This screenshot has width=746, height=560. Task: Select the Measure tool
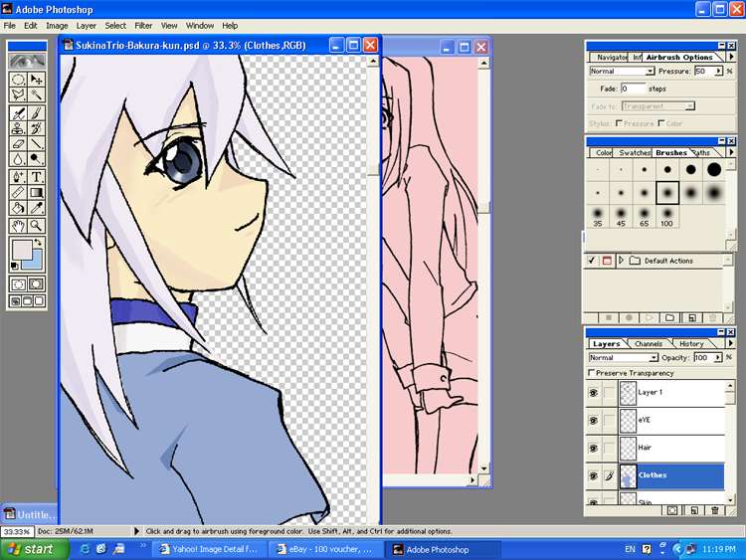18,192
